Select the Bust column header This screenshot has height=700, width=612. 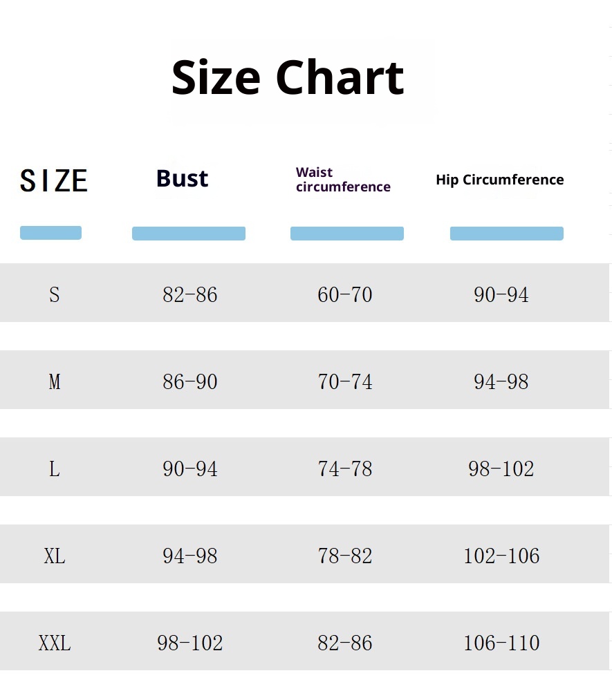[182, 178]
